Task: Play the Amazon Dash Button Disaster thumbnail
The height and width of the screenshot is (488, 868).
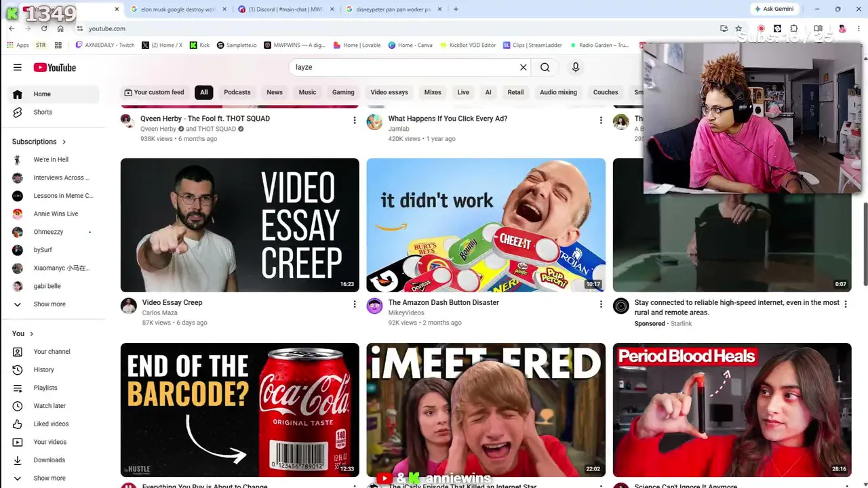Action: point(486,225)
